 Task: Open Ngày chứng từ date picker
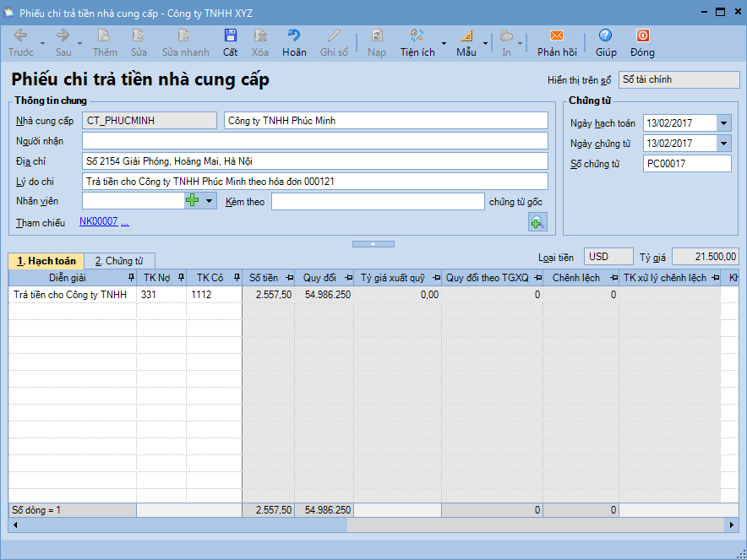723,144
